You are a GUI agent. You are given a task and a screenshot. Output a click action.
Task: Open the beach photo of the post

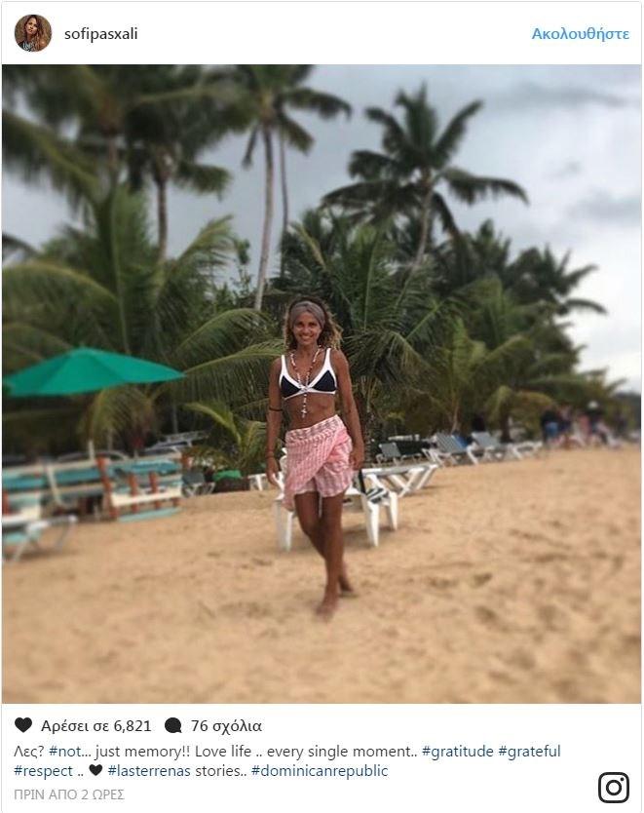pos(322,384)
